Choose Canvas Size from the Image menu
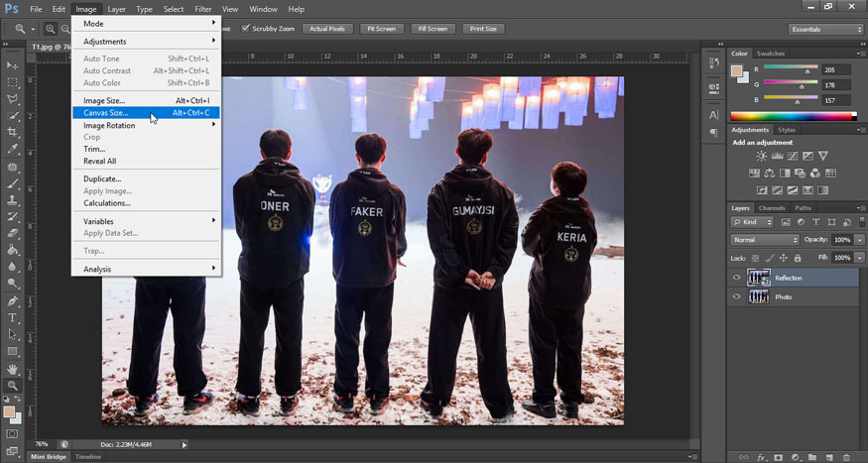868x463 pixels. pyautogui.click(x=106, y=113)
